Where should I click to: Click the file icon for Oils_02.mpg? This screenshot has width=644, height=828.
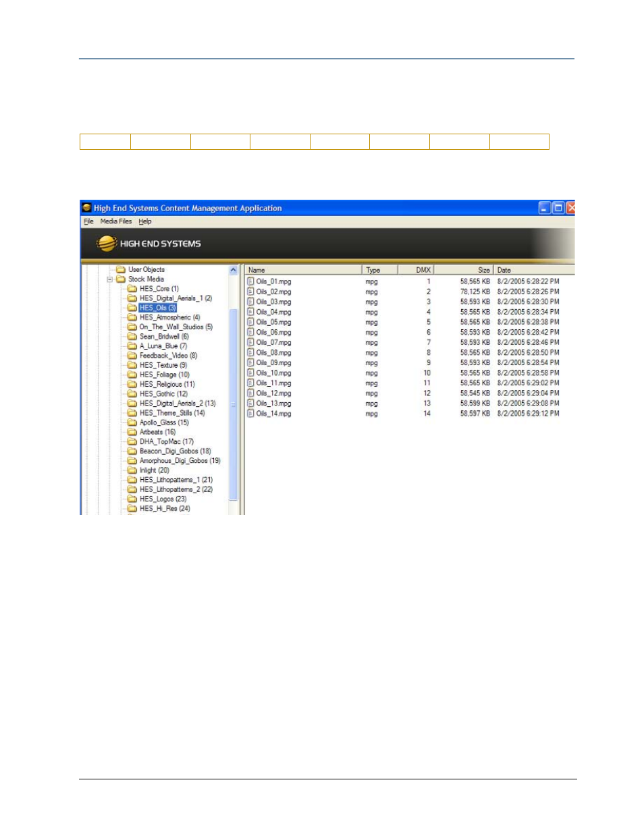coord(250,292)
